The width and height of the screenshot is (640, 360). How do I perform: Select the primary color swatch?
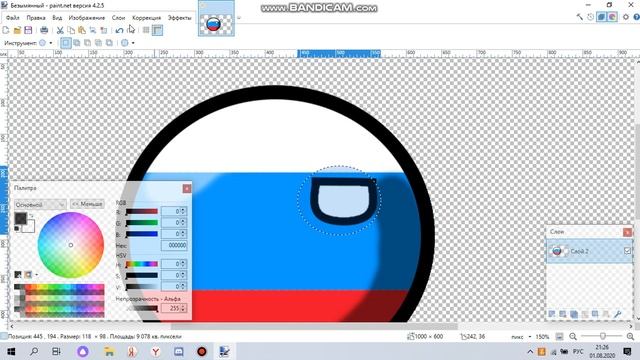pyautogui.click(x=20, y=218)
